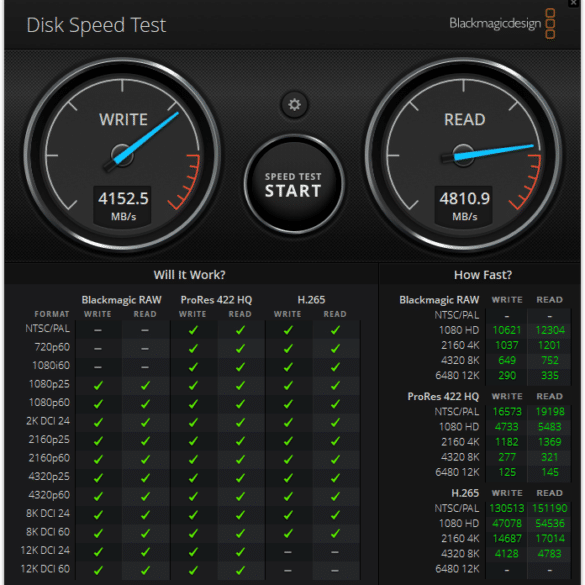Screen dimensions: 585x585
Task: Click the Blackmagicdesign logo
Action: pyautogui.click(x=502, y=24)
